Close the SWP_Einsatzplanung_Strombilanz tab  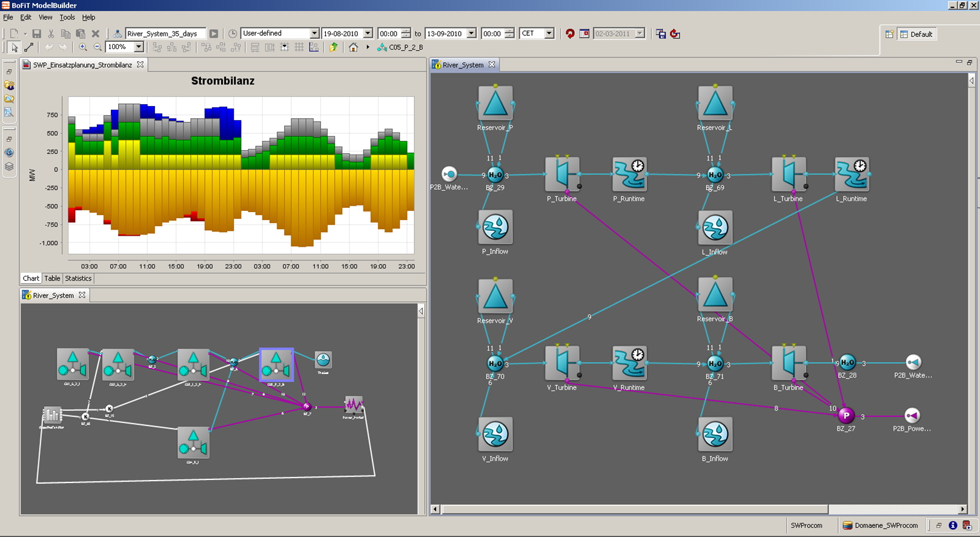point(141,65)
